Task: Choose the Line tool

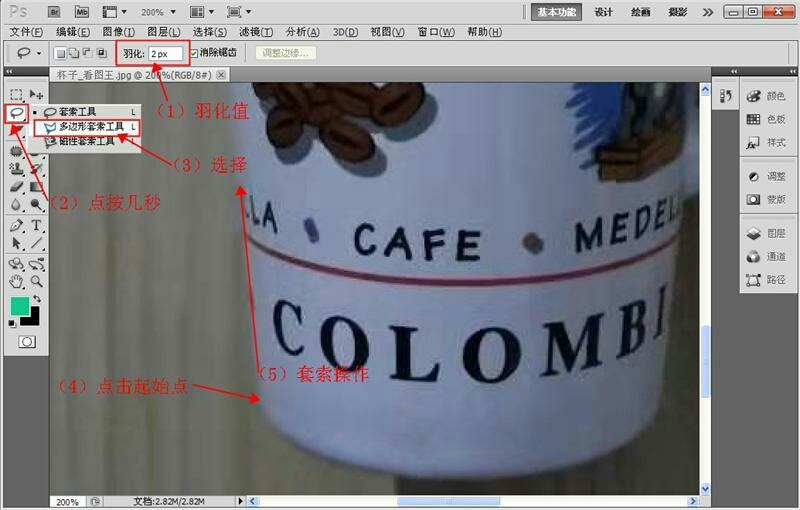Action: pos(36,243)
